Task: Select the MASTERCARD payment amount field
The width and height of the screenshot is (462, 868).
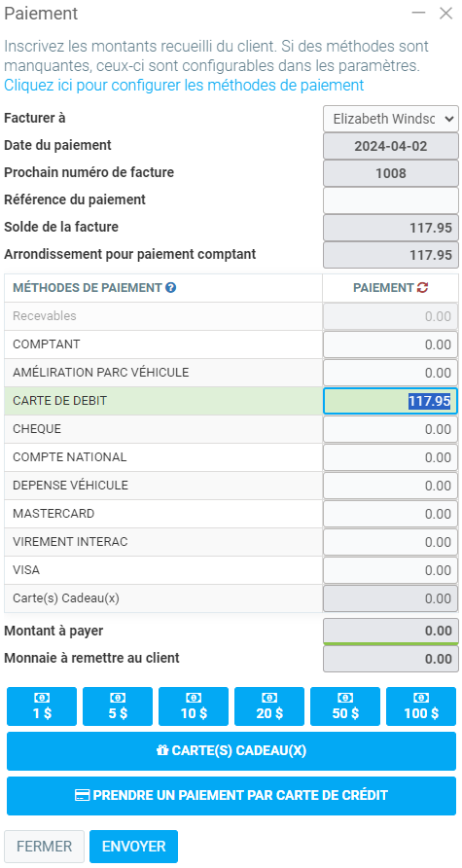Action: (x=391, y=514)
